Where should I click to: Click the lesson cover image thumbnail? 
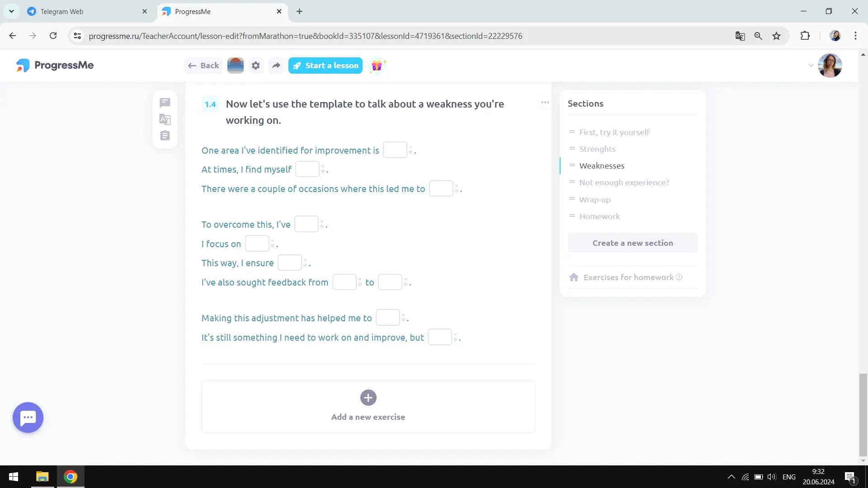click(235, 66)
